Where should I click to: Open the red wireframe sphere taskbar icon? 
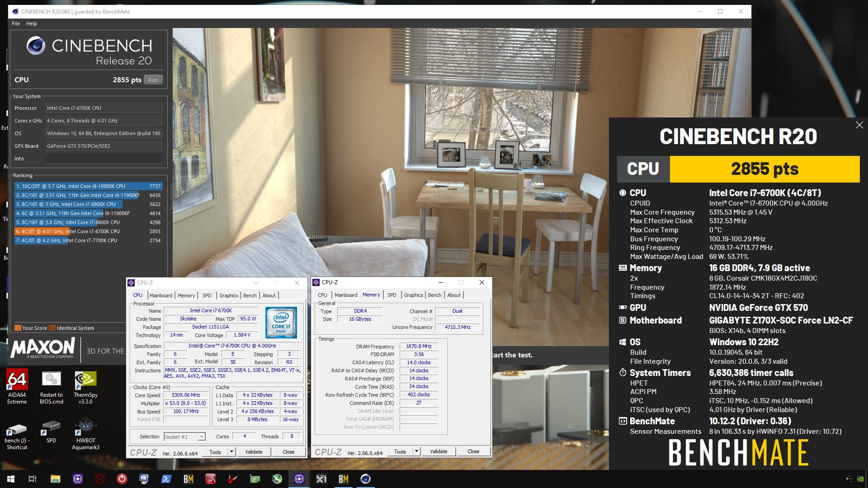pos(100,479)
